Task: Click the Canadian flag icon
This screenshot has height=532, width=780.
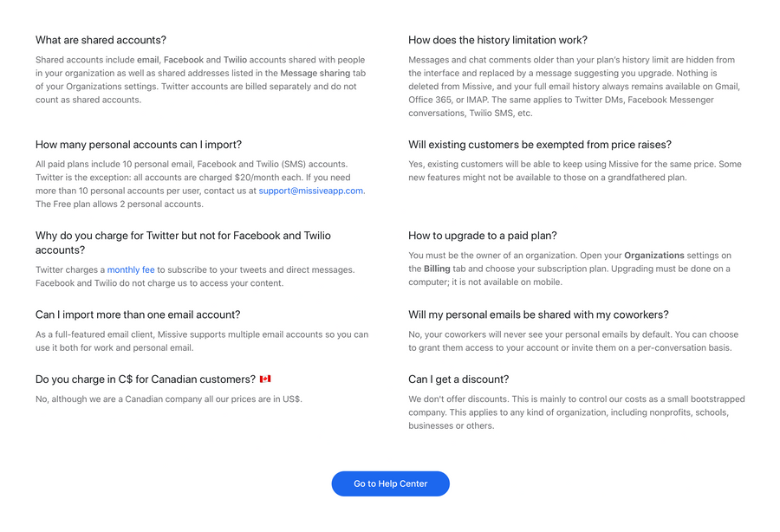Action: (265, 379)
